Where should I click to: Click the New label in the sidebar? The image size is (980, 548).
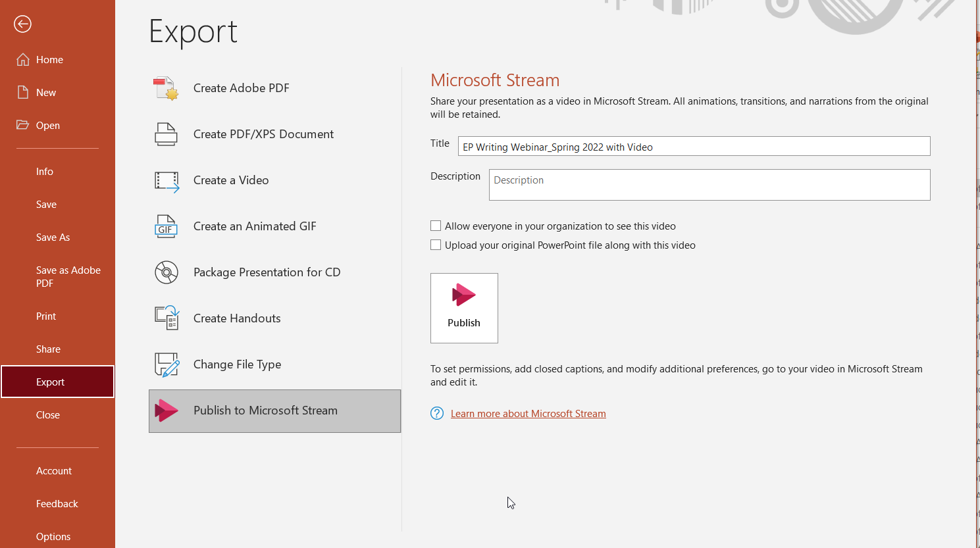coord(46,92)
